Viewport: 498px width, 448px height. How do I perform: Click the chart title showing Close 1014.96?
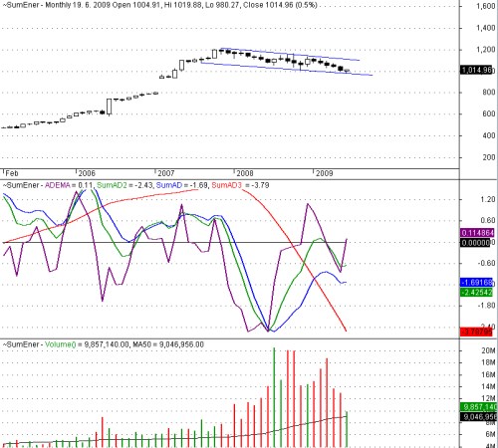pyautogui.click(x=159, y=5)
